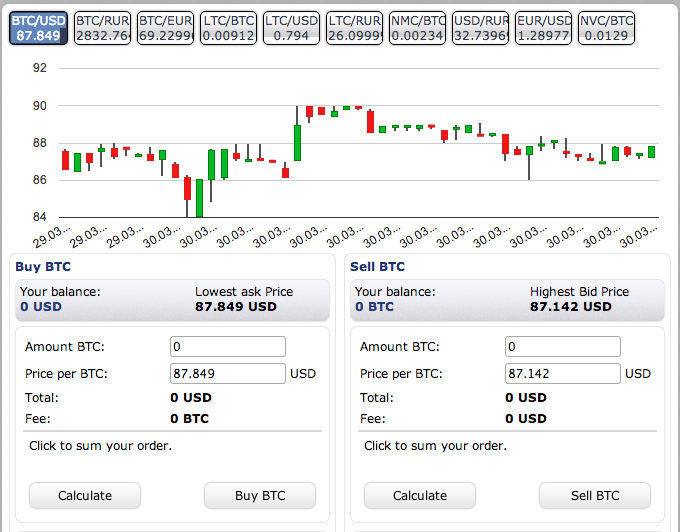The height and width of the screenshot is (532, 680).
Task: Click sum-your-order text in Sell panel
Action: pyautogui.click(x=435, y=446)
